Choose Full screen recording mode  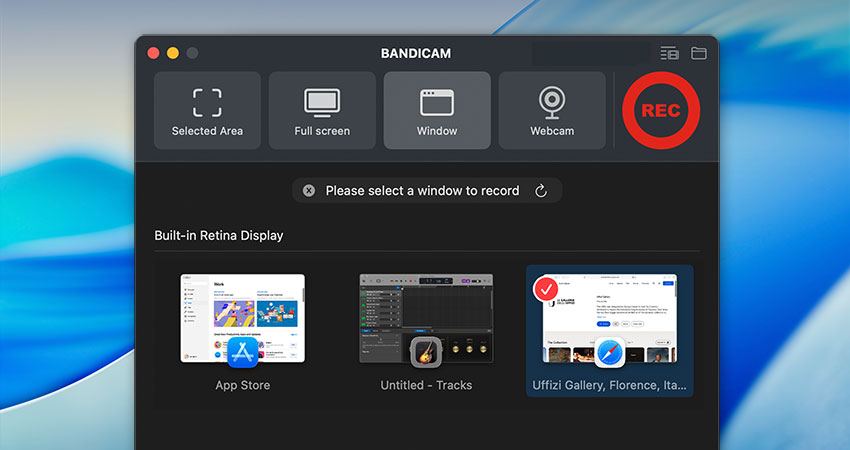tap(322, 111)
